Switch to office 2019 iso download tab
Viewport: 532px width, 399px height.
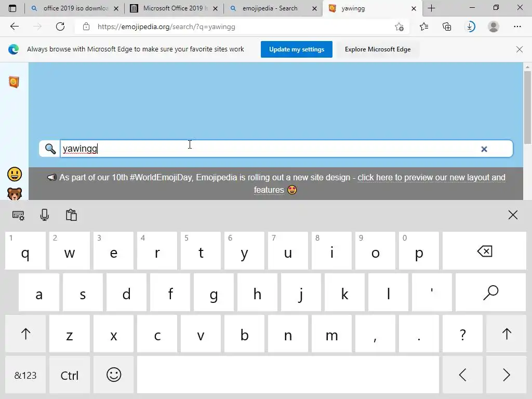[75, 8]
